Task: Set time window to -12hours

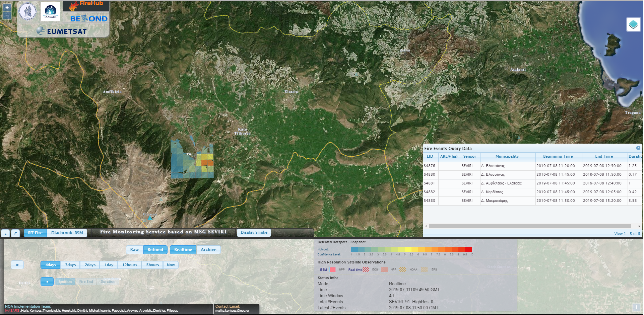Action: [129, 265]
